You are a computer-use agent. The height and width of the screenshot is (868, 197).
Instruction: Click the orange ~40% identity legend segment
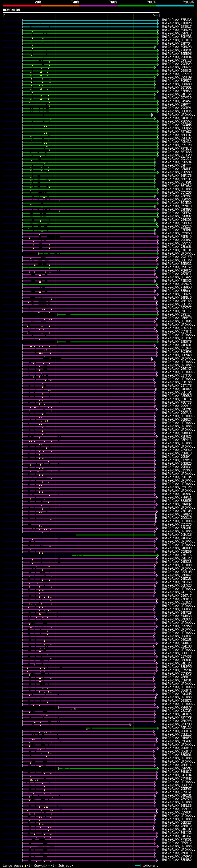(x=61, y=6)
